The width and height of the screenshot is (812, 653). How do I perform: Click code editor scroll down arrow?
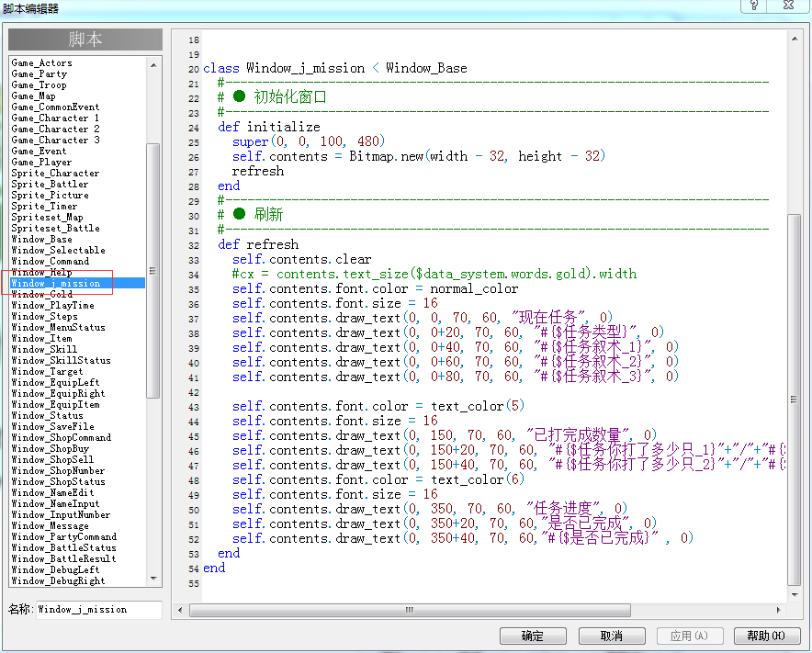coord(795,595)
